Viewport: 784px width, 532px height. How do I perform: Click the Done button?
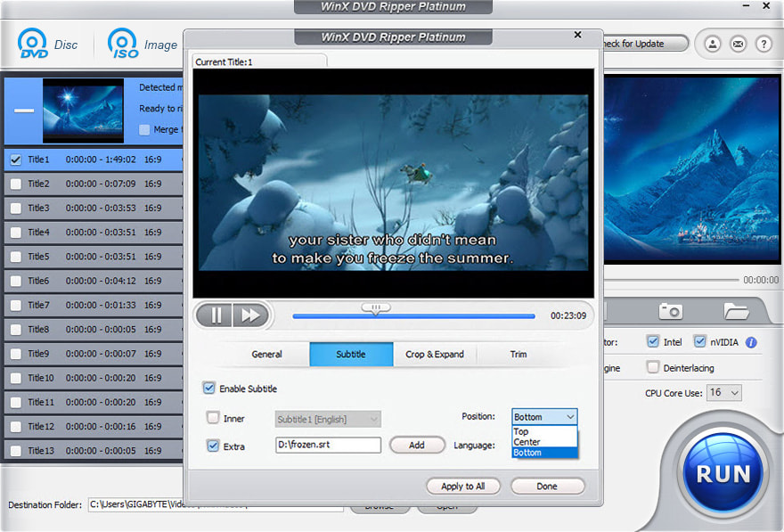pyautogui.click(x=547, y=486)
